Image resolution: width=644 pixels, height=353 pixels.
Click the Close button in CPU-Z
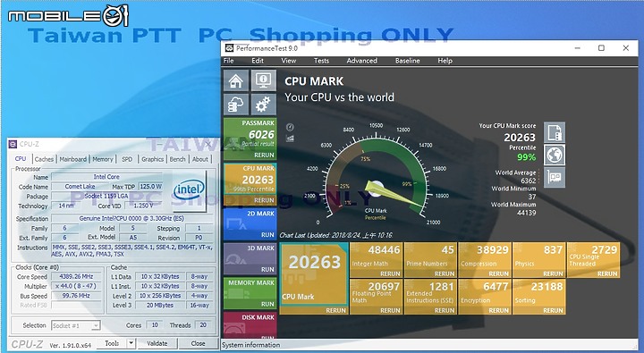(x=198, y=343)
